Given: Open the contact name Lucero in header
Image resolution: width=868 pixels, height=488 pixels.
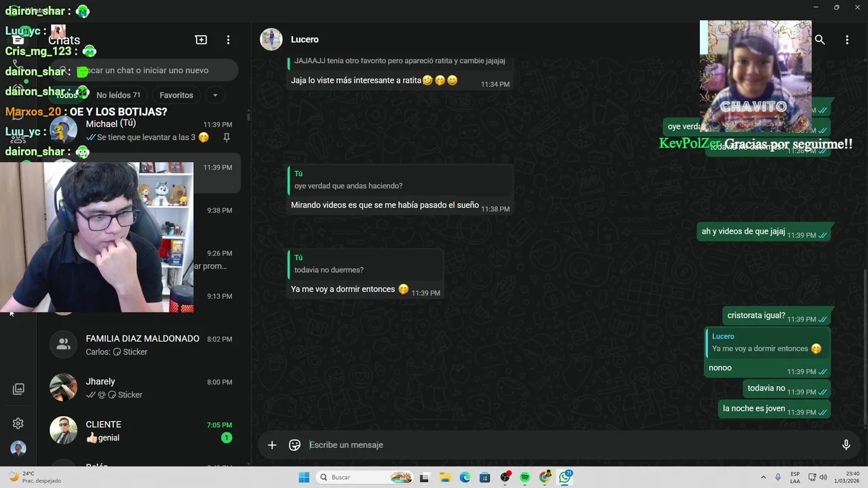Looking at the screenshot, I should (304, 39).
